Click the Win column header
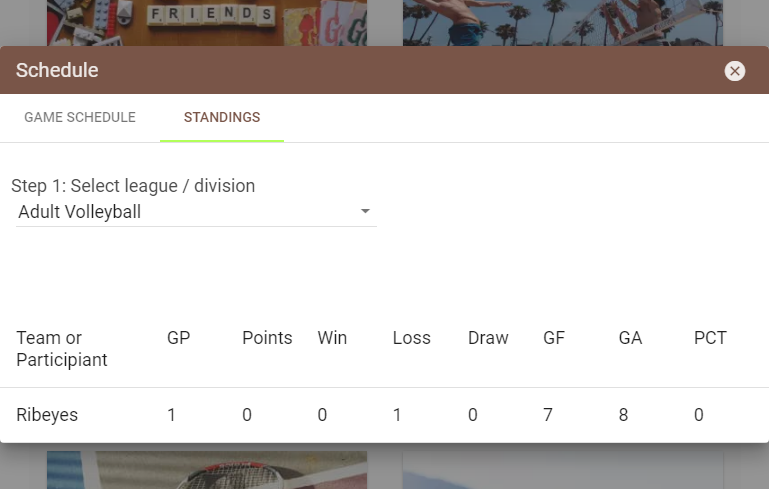This screenshot has height=489, width=769. 332,338
